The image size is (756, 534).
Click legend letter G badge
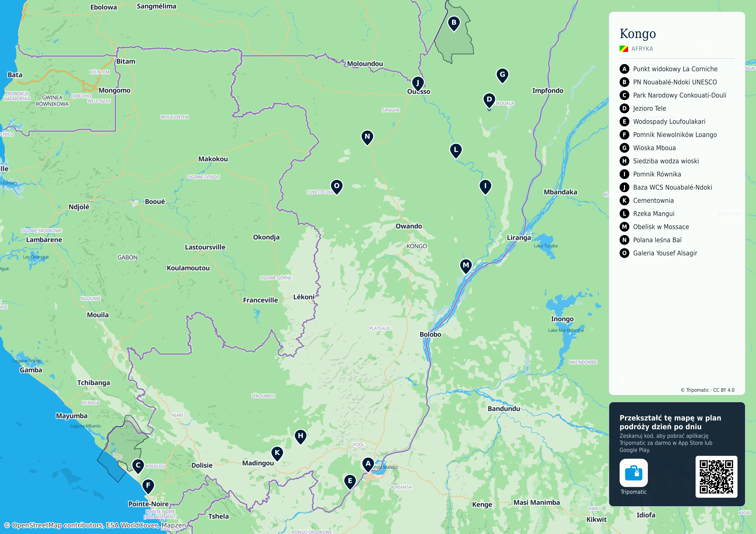coord(624,148)
